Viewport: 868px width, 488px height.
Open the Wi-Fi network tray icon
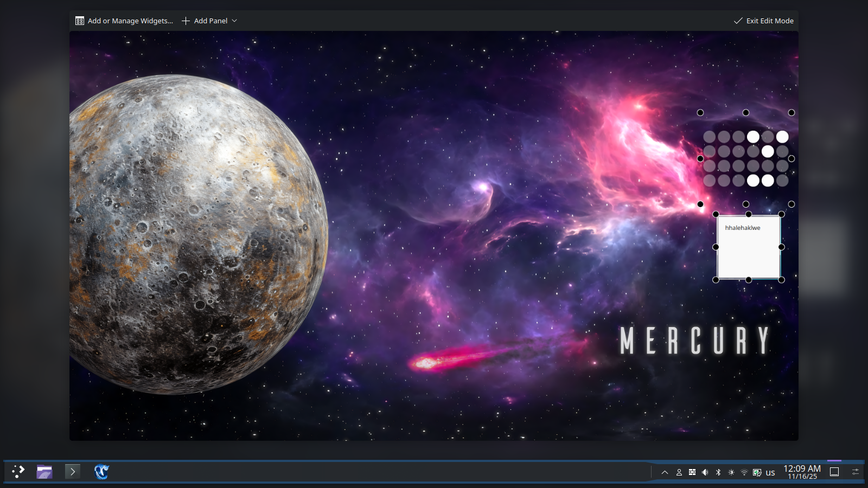point(744,472)
